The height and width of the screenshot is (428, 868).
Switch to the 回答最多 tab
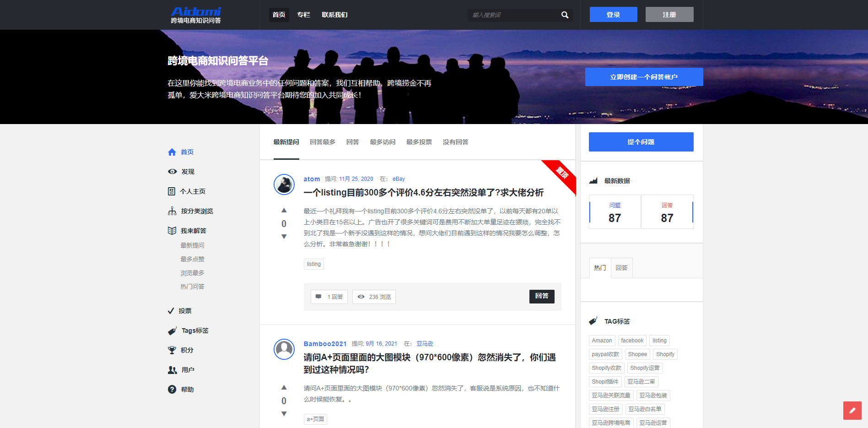click(323, 142)
